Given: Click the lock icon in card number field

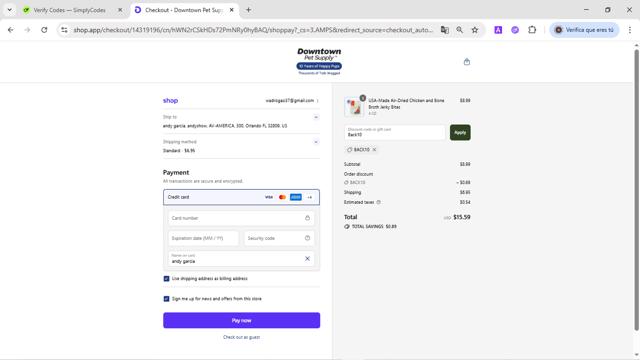Looking at the screenshot, I should (x=307, y=218).
